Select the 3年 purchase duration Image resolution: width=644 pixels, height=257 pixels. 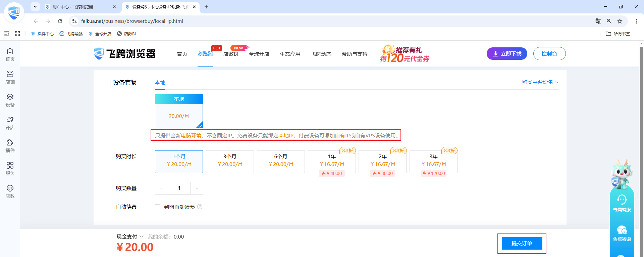[x=433, y=162]
